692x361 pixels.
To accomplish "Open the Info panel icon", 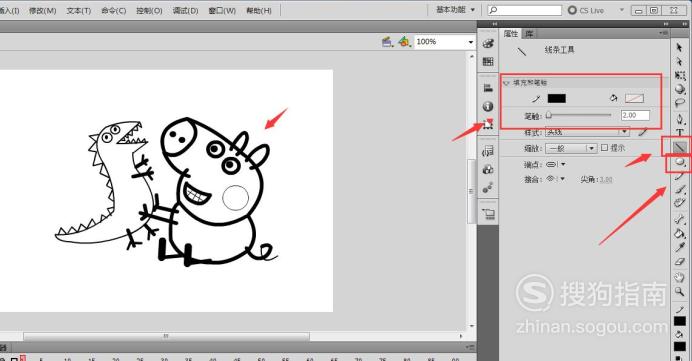I will click(488, 106).
